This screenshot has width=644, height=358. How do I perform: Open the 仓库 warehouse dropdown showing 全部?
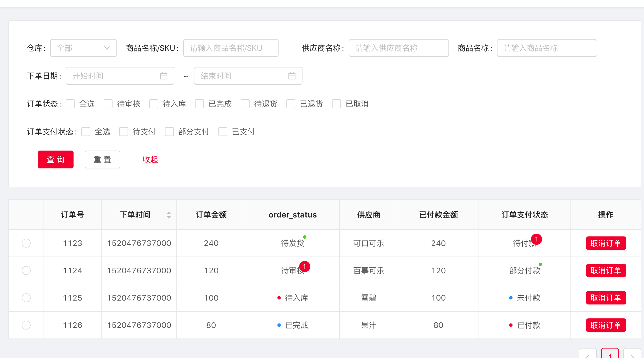coord(83,48)
